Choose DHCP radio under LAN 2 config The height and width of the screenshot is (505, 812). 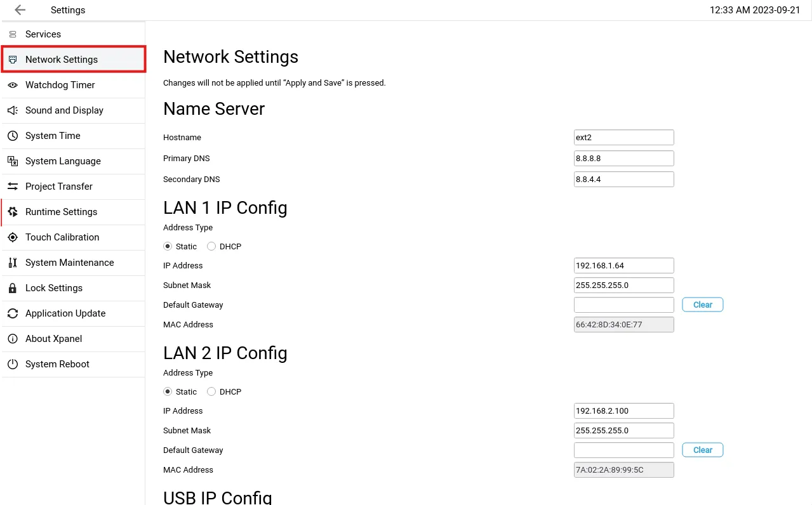pyautogui.click(x=211, y=391)
